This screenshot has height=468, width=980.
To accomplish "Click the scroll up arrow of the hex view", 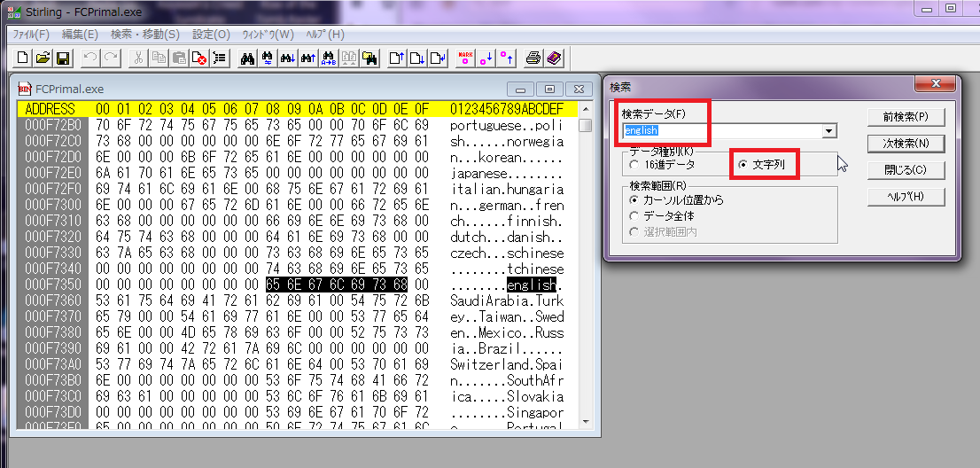I will (585, 109).
